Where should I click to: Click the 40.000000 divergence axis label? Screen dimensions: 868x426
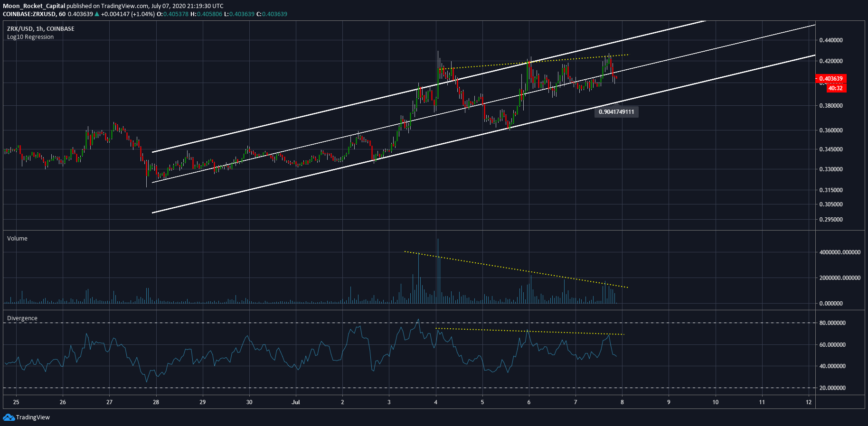[832, 366]
